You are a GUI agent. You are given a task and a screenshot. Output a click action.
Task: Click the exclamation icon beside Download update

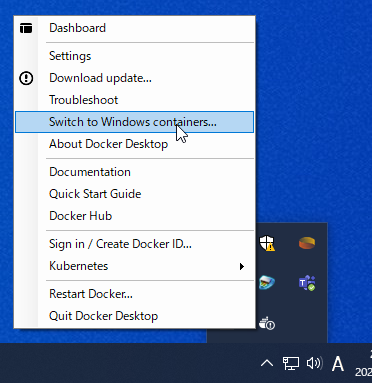[26, 78]
